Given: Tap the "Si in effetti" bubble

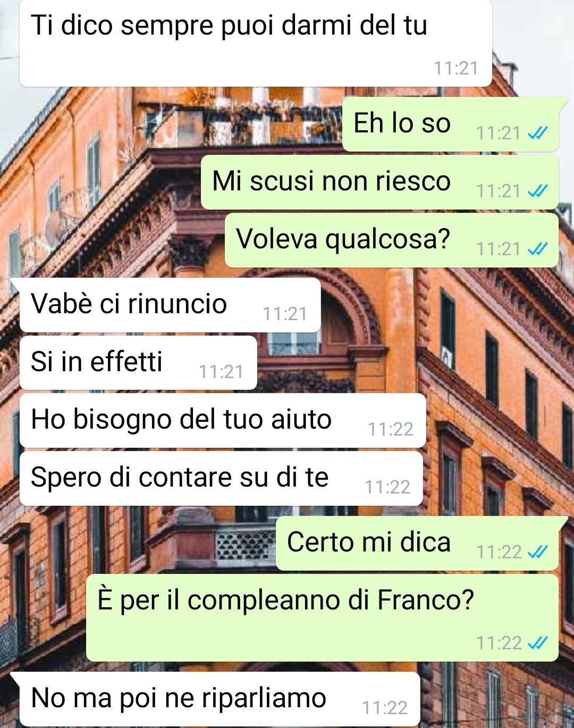Looking at the screenshot, I should tap(138, 363).
